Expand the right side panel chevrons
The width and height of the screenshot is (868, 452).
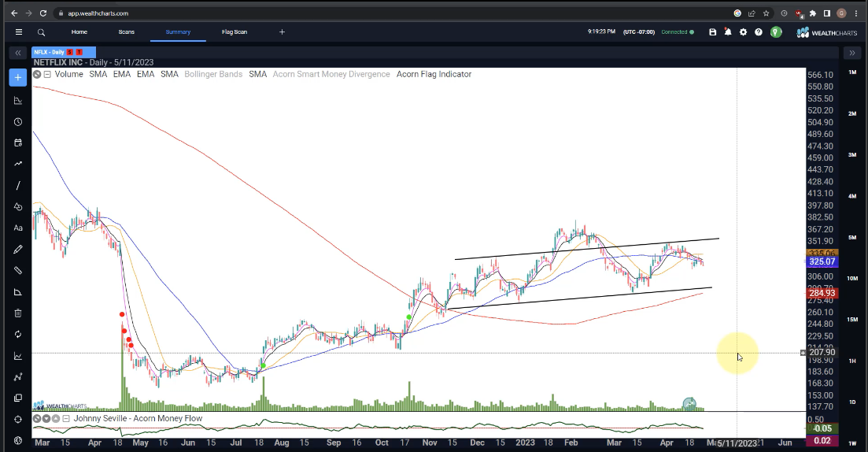click(852, 53)
